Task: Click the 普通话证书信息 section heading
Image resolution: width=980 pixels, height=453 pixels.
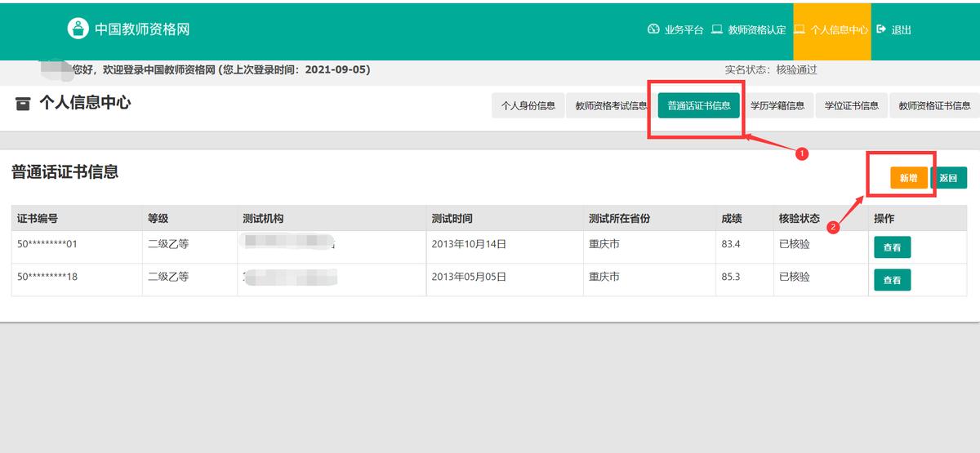Action: tap(65, 171)
